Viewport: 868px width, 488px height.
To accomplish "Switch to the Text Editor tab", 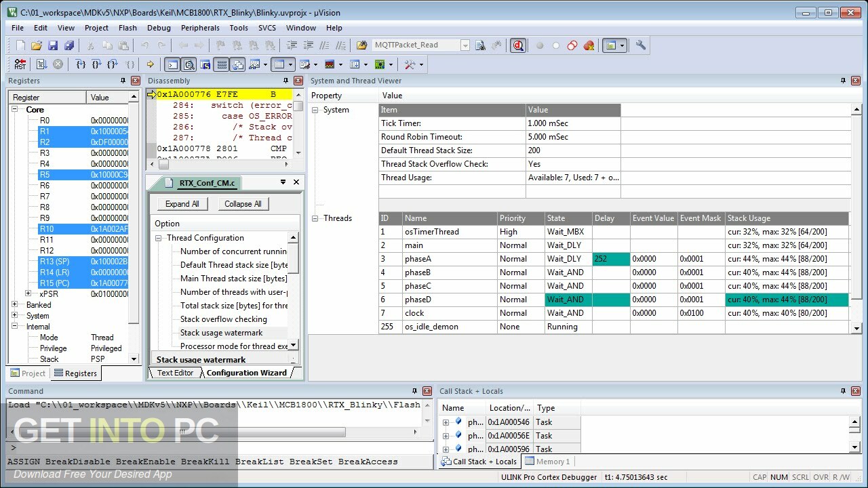I will (x=175, y=373).
